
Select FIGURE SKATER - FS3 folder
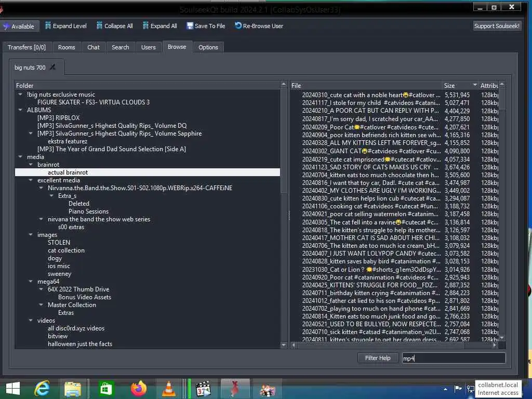click(94, 102)
